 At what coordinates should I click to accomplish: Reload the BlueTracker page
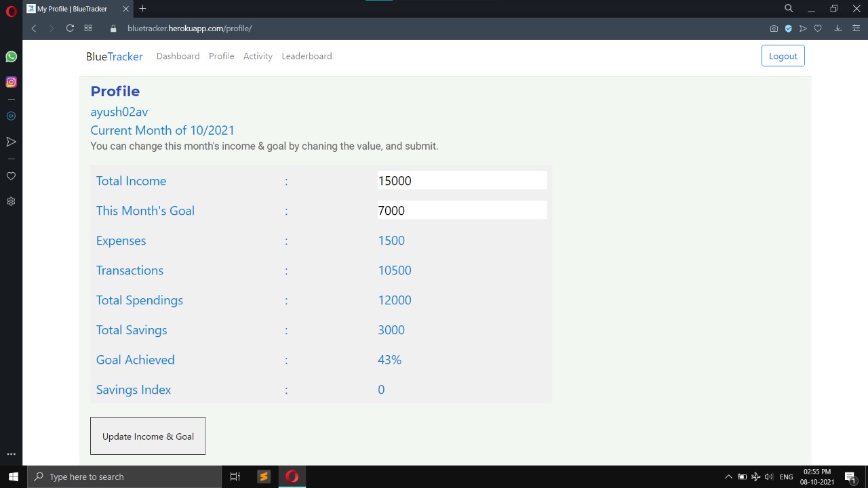(70, 28)
